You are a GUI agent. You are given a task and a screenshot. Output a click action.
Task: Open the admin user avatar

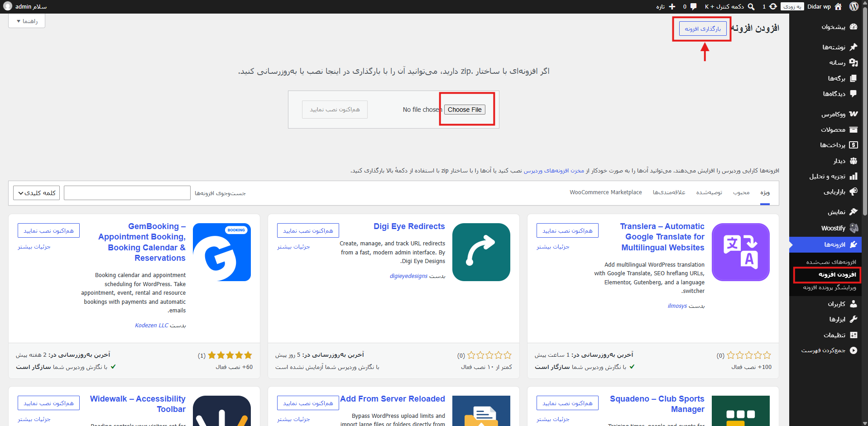(x=8, y=6)
